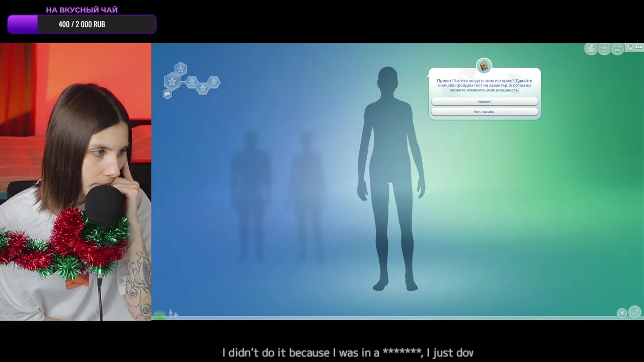Viewport: 644px width, 362px height.
Task: Confirm household with the checkmark button
Action: click(634, 312)
